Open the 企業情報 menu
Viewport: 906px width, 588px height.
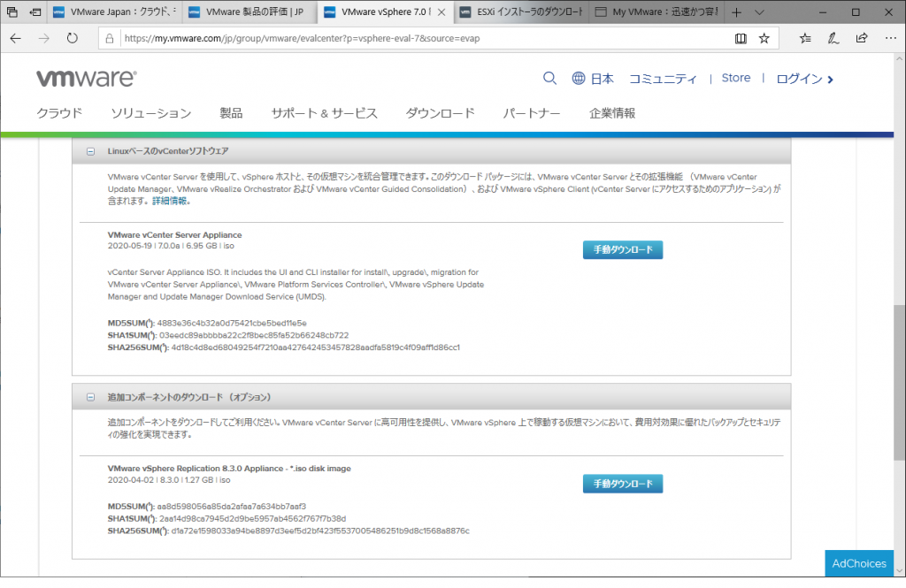pos(612,113)
